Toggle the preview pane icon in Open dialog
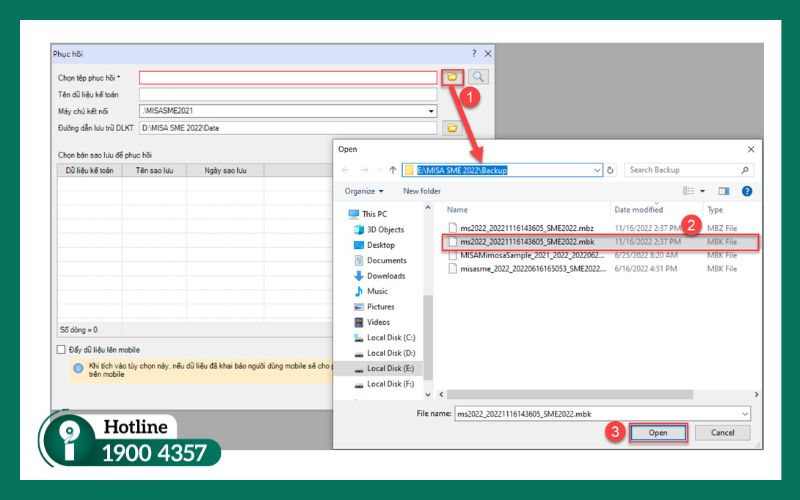 pos(723,190)
